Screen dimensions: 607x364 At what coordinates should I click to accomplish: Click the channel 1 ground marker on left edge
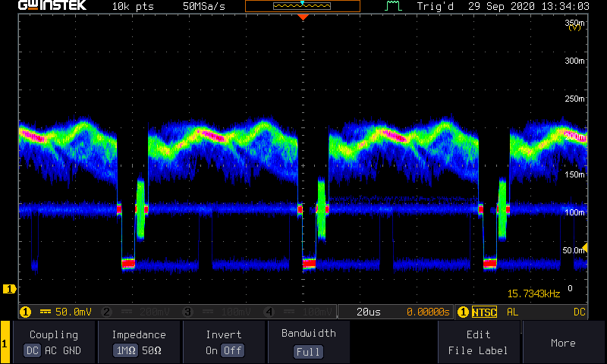point(10,289)
